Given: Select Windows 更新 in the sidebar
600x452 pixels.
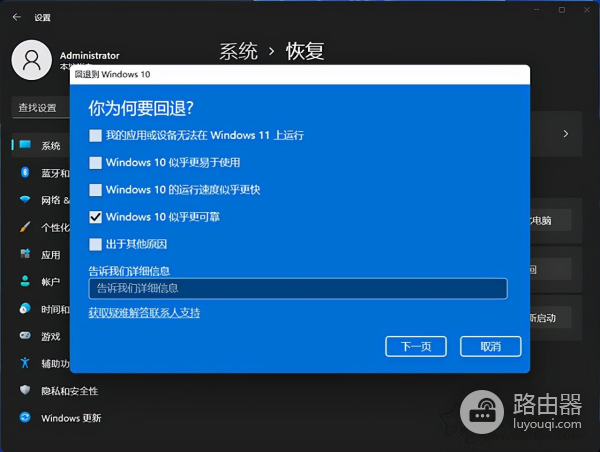Looking at the screenshot, I should (71, 418).
